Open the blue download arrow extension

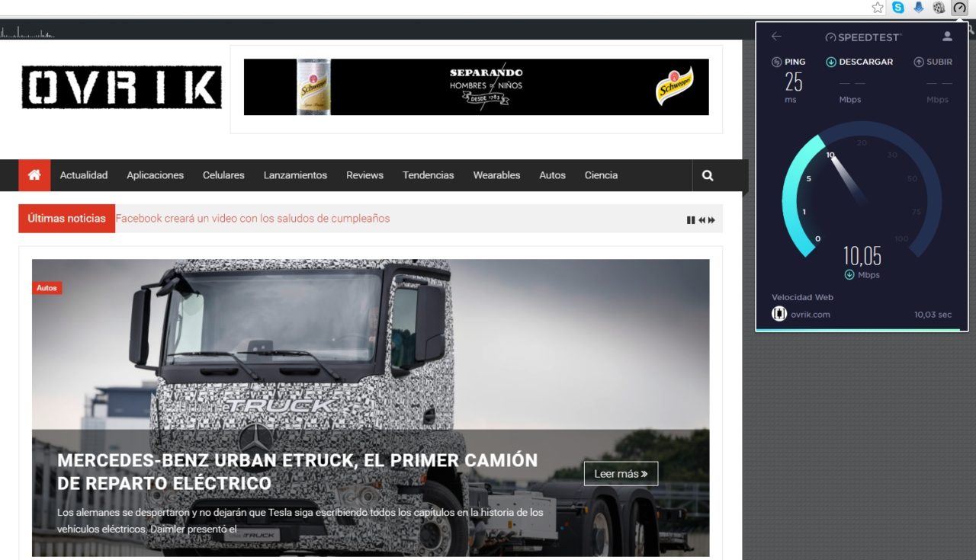[919, 8]
